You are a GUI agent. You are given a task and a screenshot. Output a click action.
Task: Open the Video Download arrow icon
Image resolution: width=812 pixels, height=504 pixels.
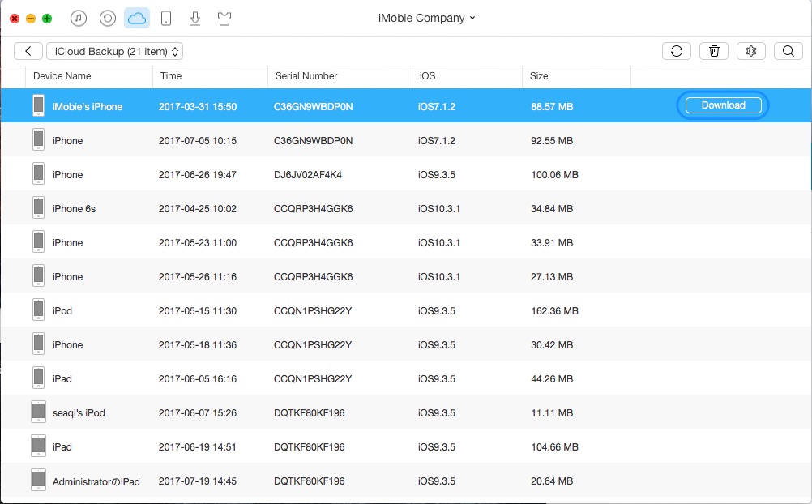[194, 18]
